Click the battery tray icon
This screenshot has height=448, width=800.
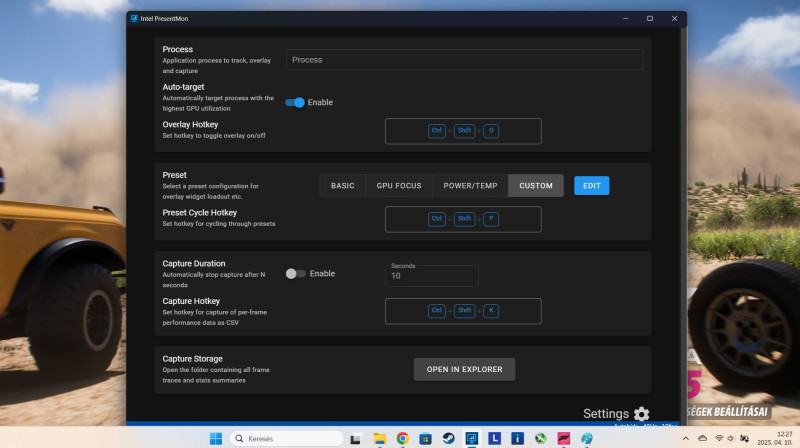pos(744,438)
